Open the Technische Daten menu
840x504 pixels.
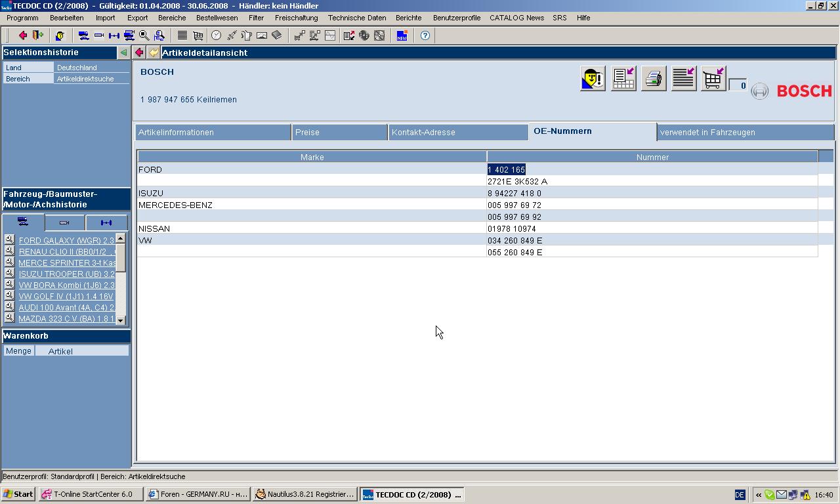click(356, 18)
